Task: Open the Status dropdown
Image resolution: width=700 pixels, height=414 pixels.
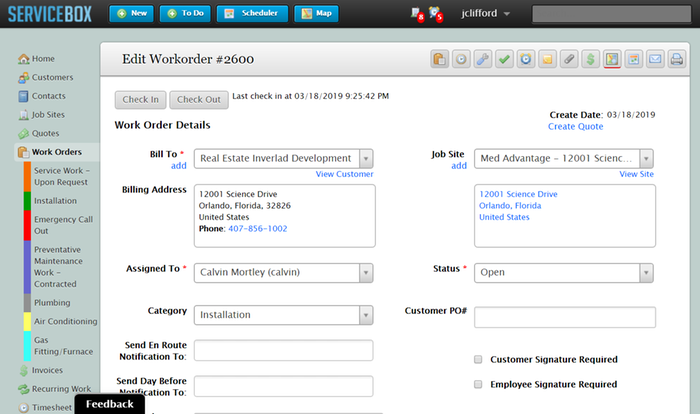Action: [x=564, y=272]
